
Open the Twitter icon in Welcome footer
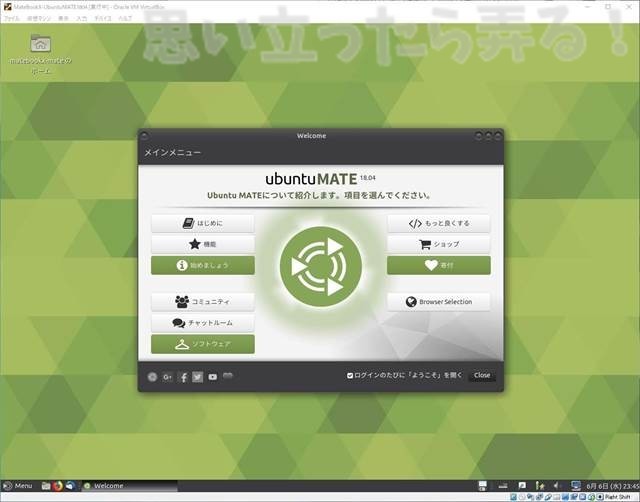(198, 377)
